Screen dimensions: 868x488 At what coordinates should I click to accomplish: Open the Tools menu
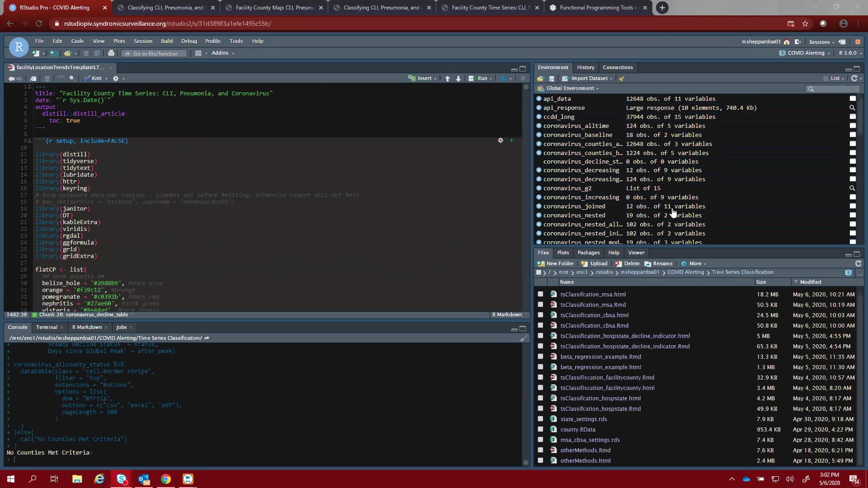click(236, 41)
